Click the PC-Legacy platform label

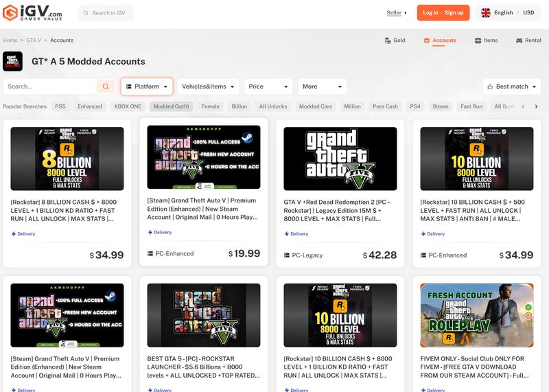[307, 255]
